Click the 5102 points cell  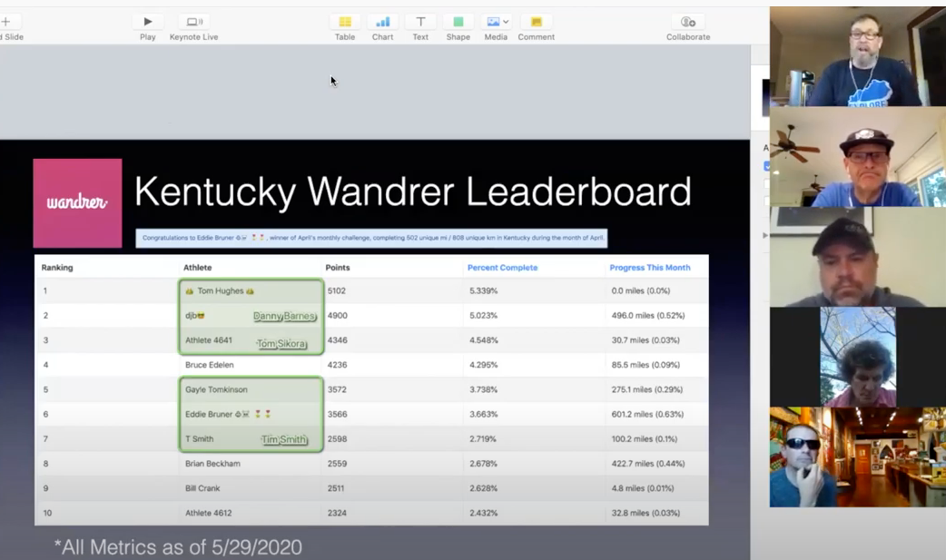tap(337, 290)
